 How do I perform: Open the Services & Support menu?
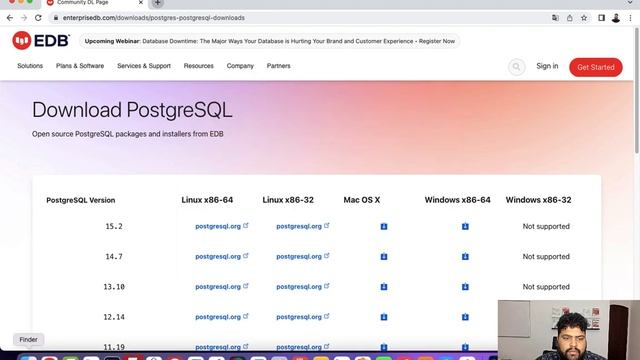click(x=144, y=66)
